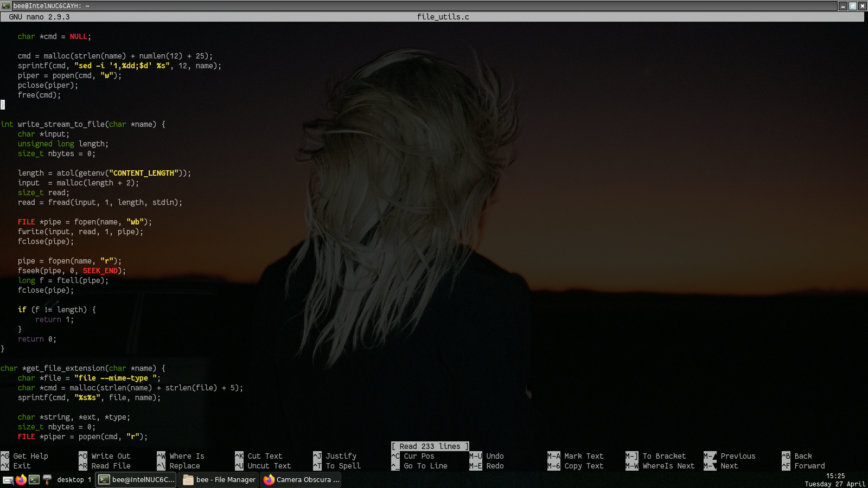The image size is (868, 488).
Task: Select the bee@IntelNUC6C terminal taskbar button
Action: [136, 480]
